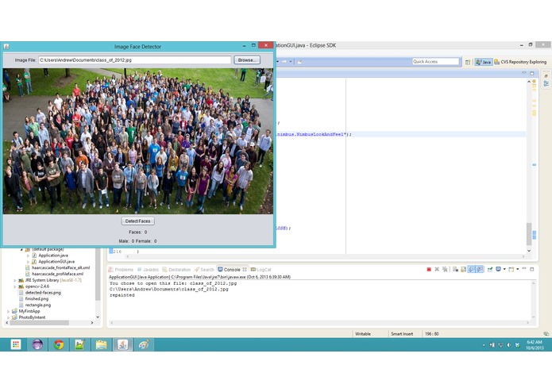Viewport: 552px width, 392px height.
Task: Toggle Scroll Lock in Console toolbar
Action: 463,269
